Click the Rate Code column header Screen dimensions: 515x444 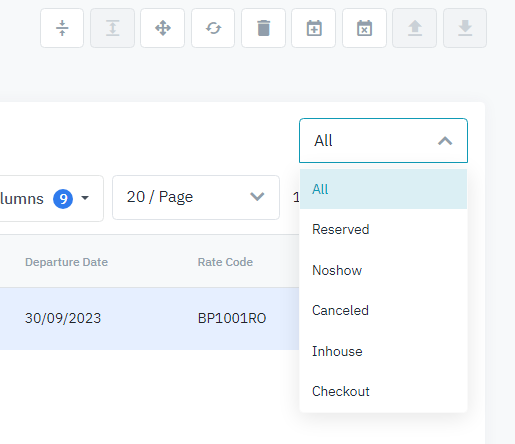[x=225, y=262]
